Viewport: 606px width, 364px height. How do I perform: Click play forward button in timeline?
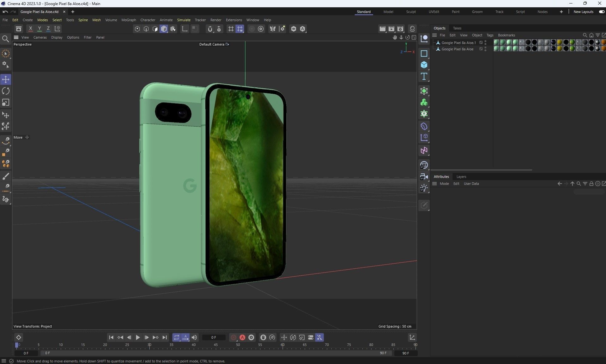[x=138, y=337]
